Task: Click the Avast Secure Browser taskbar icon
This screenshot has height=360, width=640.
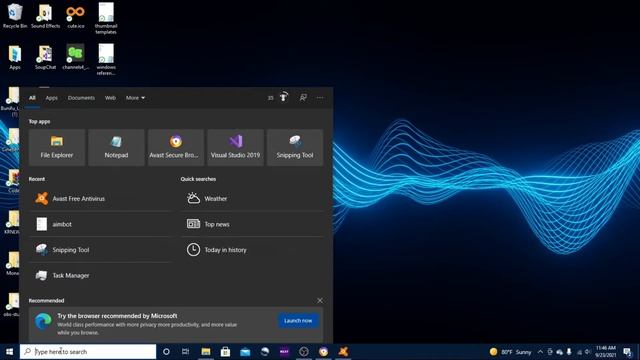Action: click(324, 351)
